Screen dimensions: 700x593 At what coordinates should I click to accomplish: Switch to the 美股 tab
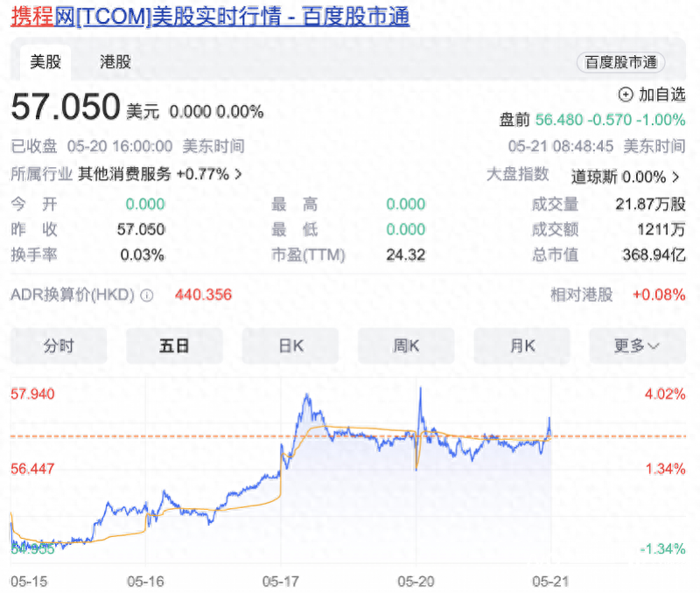[x=45, y=62]
